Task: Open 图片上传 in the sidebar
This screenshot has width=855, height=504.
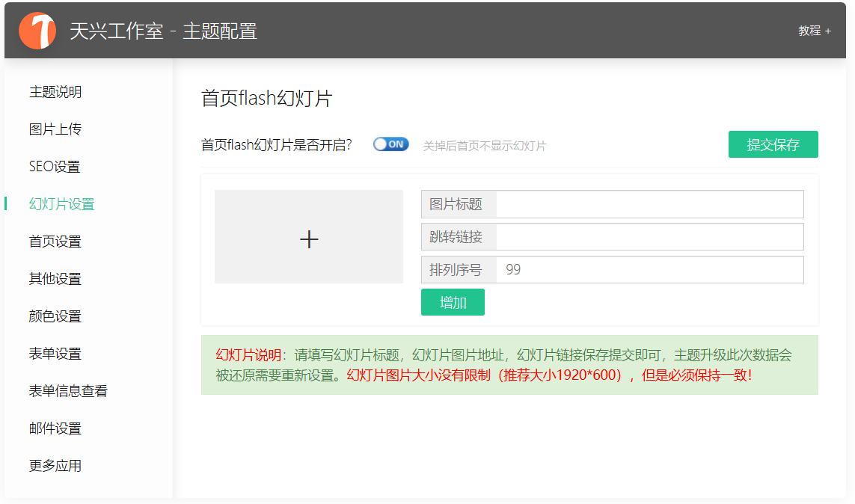Action: tap(55, 129)
